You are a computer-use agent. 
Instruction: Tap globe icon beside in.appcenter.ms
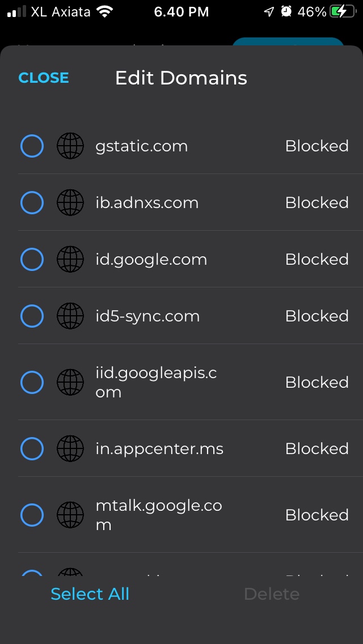coord(70,449)
